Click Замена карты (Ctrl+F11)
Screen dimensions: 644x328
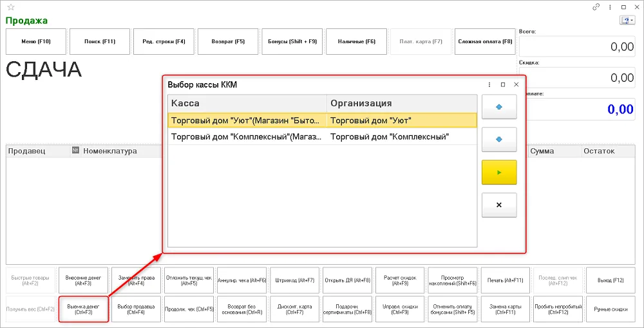coord(506,309)
